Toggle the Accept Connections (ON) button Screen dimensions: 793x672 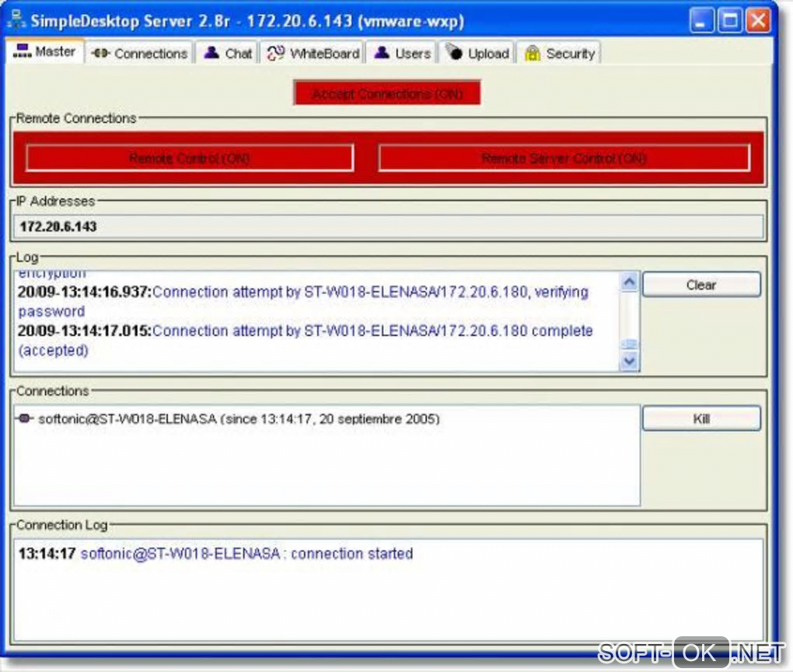click(387, 93)
